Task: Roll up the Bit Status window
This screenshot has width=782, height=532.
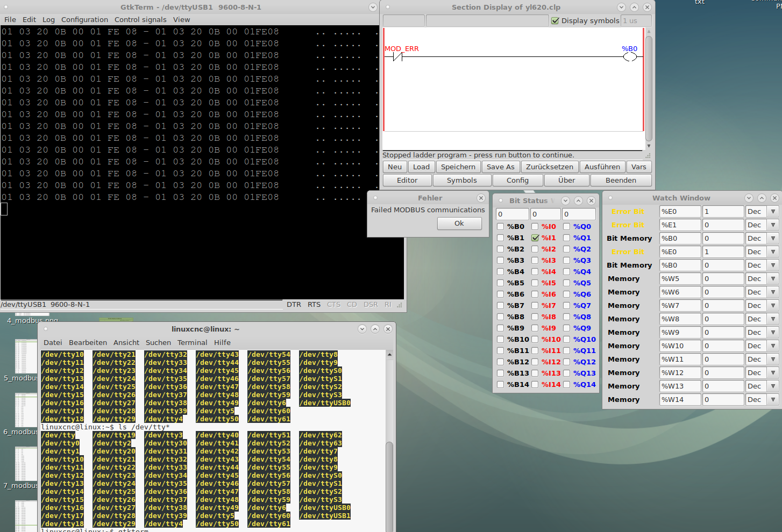Action: click(x=565, y=200)
